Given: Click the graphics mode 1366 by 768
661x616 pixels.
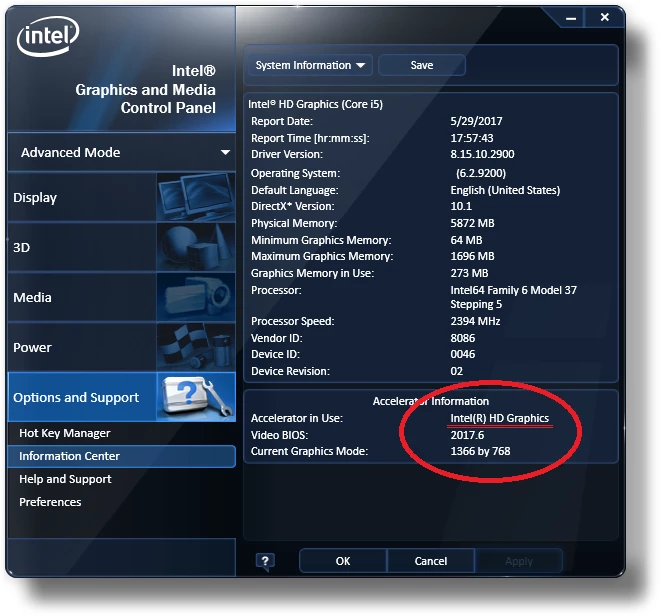Looking at the screenshot, I should [480, 451].
